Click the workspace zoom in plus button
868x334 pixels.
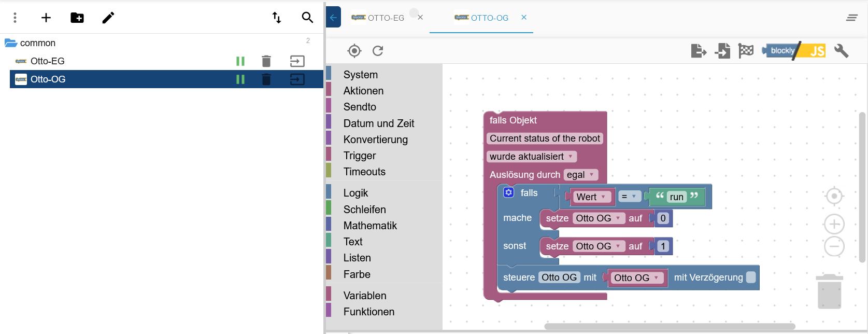[834, 224]
